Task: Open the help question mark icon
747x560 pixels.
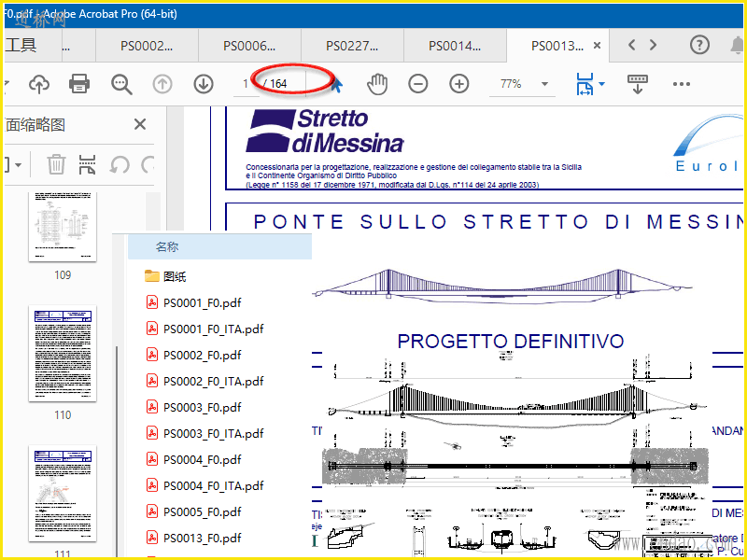Action: [699, 45]
